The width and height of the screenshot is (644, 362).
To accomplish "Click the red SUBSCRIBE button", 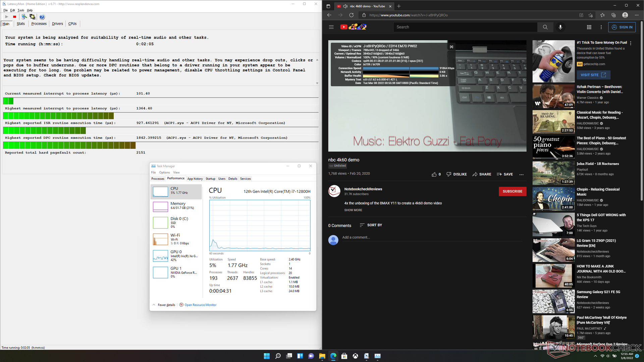I will (512, 191).
